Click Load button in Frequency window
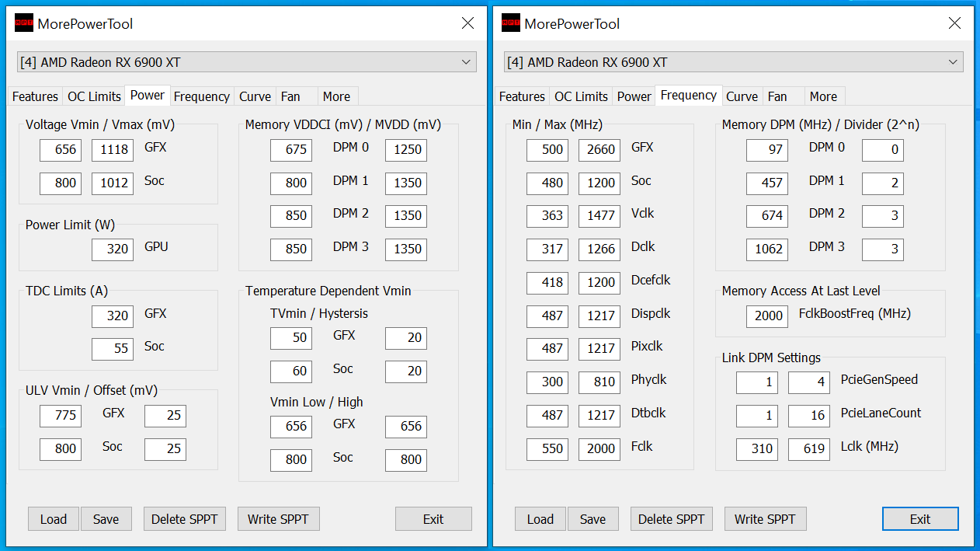 (x=540, y=519)
